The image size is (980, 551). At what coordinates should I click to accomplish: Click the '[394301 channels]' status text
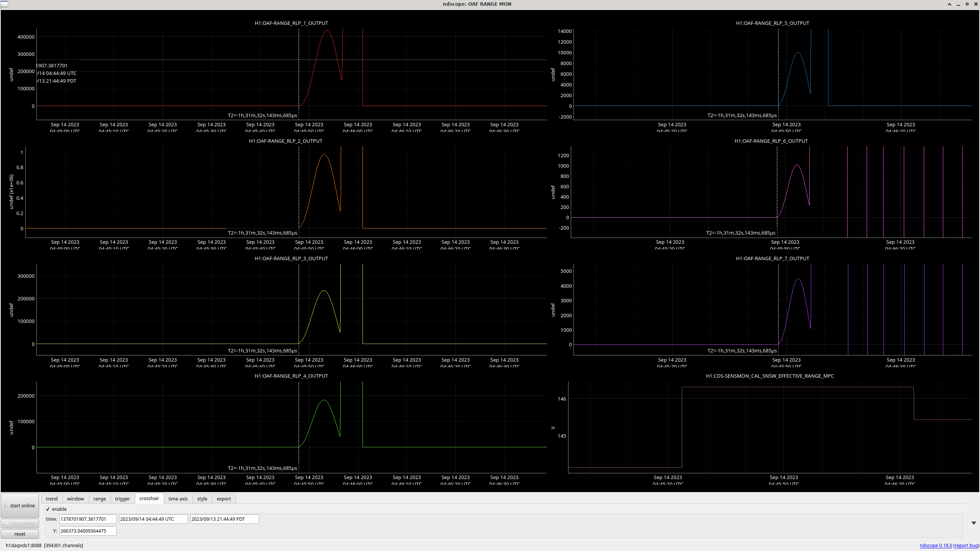click(x=64, y=545)
